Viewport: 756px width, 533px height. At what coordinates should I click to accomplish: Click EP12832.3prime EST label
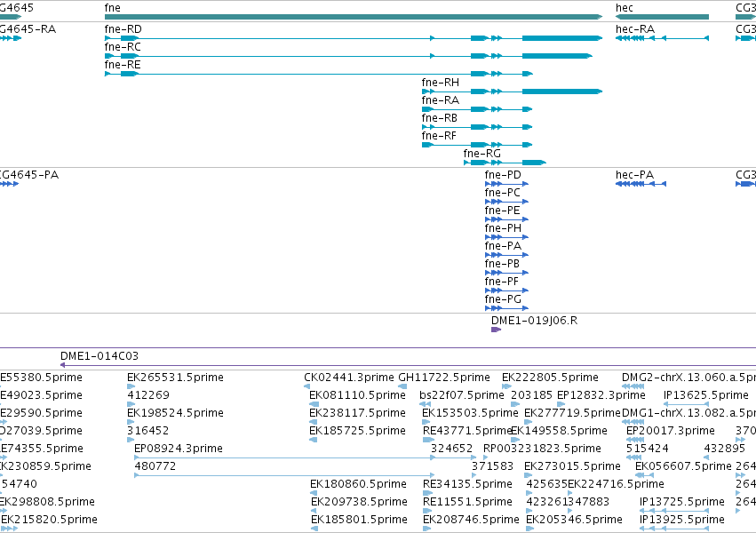point(601,395)
